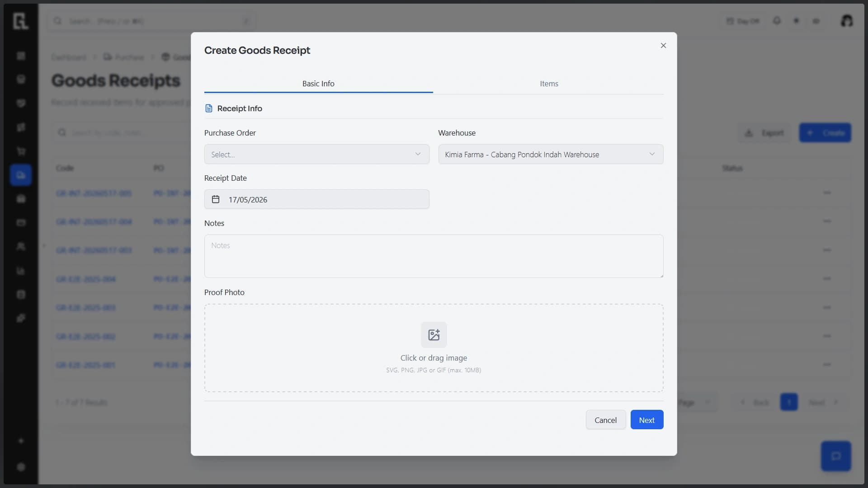Open the Day Off button in header
Screen dimensions: 868x488
tap(742, 21)
